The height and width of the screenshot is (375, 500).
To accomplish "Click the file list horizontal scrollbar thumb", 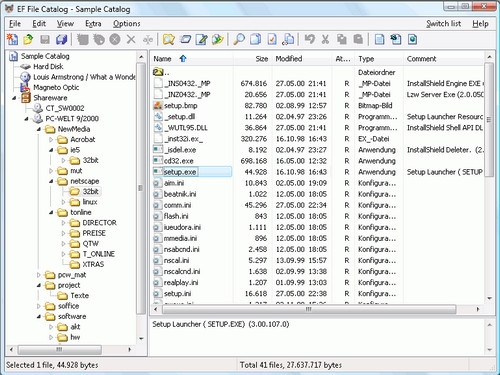I will tap(309, 309).
